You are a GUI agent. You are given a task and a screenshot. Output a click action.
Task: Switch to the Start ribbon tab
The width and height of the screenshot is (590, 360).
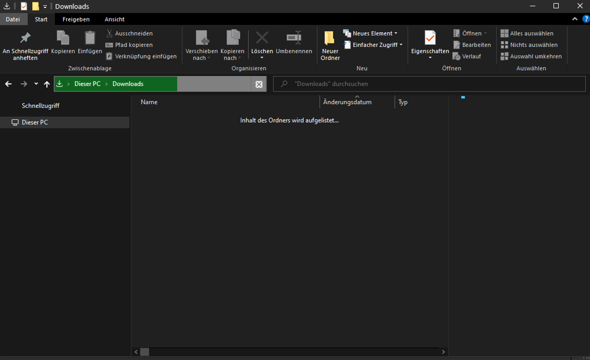41,19
